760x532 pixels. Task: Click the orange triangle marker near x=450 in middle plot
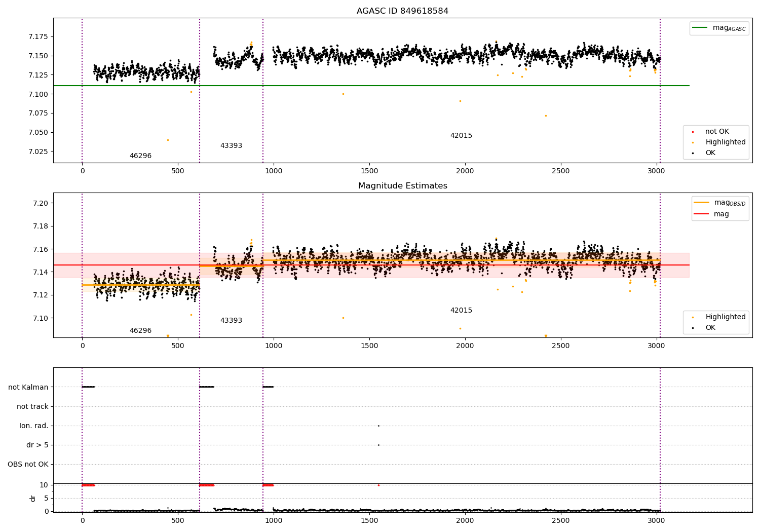click(x=168, y=336)
